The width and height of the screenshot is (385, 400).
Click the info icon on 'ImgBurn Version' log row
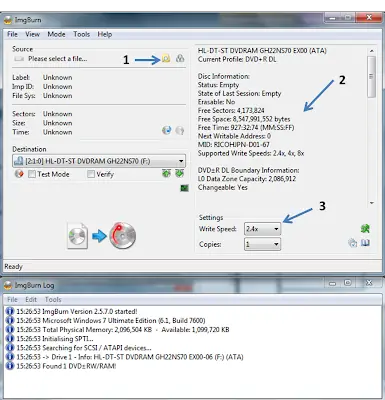pos(10,311)
